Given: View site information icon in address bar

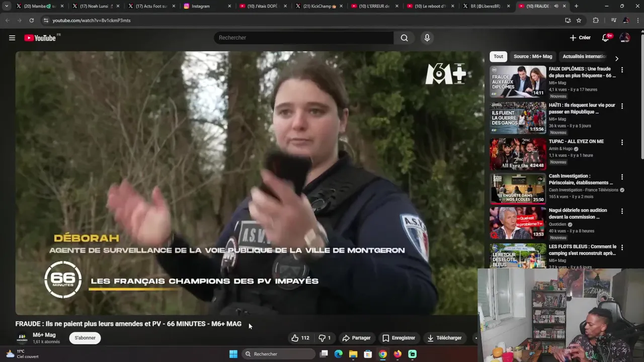Looking at the screenshot, I should pyautogui.click(x=46, y=20).
